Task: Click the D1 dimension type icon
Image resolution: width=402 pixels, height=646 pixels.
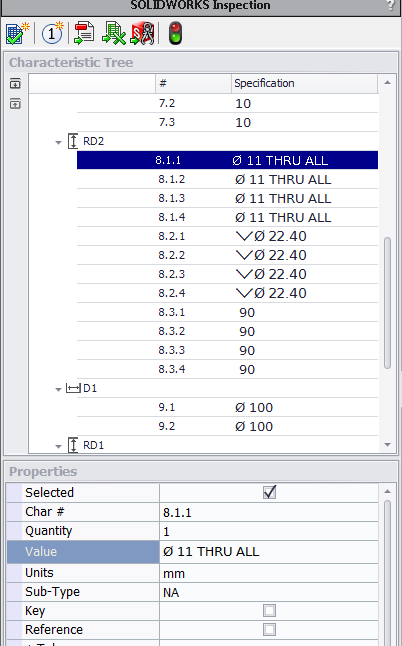Action: tap(73, 388)
